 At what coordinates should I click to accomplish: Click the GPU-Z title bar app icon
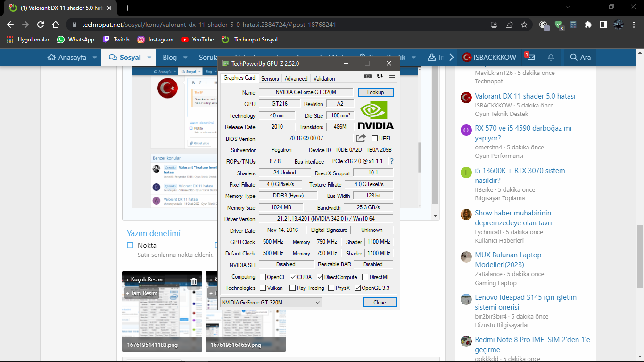(x=225, y=63)
